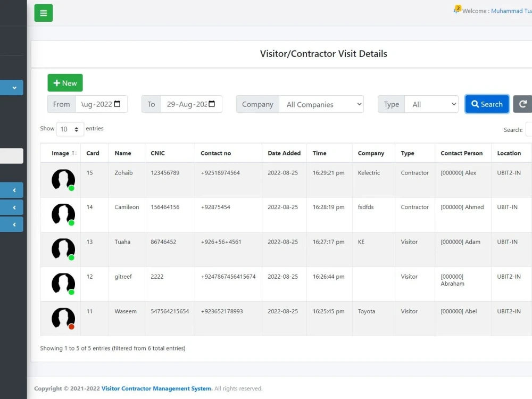Open notifications via the bell icon
This screenshot has width=532, height=399.
coord(456,9)
